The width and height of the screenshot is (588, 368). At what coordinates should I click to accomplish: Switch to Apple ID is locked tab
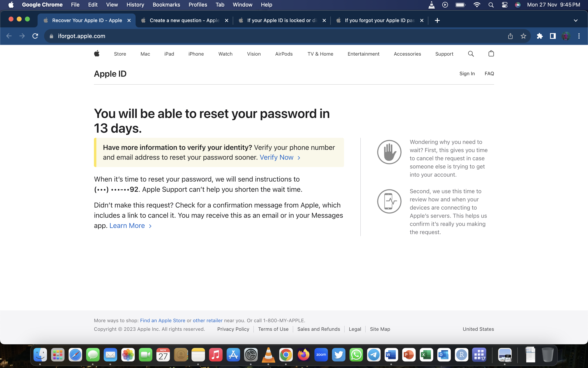pos(282,20)
